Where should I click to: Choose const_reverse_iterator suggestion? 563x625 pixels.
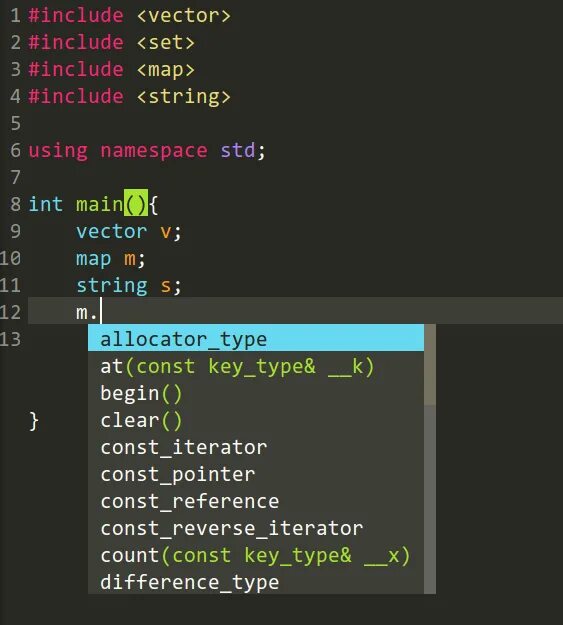(256, 528)
